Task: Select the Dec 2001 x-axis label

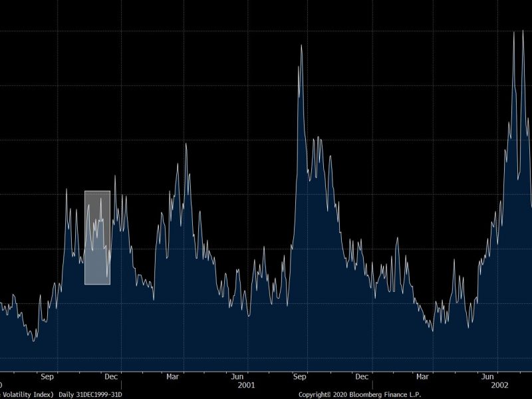Action: [x=364, y=376]
